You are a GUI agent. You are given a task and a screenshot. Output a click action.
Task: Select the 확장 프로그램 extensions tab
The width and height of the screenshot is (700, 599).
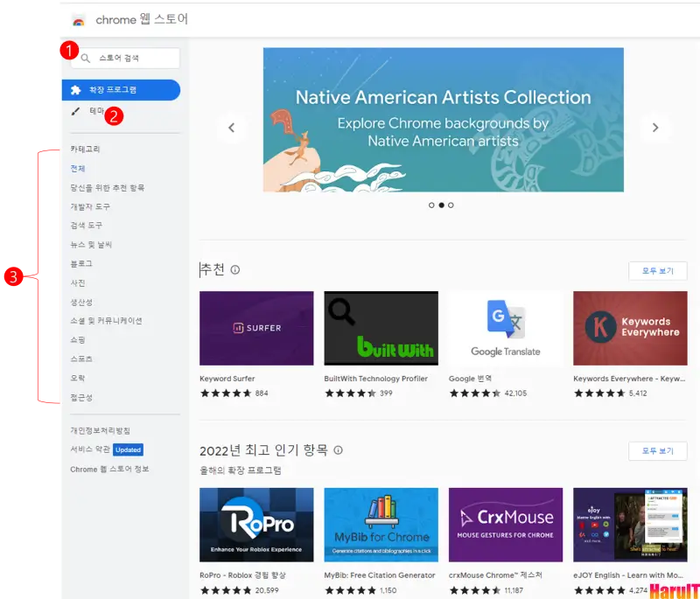(121, 90)
